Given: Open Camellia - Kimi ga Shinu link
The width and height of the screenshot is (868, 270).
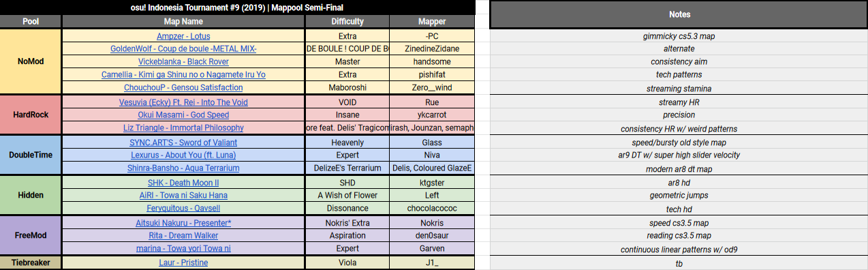Looking at the screenshot, I should (183, 74).
